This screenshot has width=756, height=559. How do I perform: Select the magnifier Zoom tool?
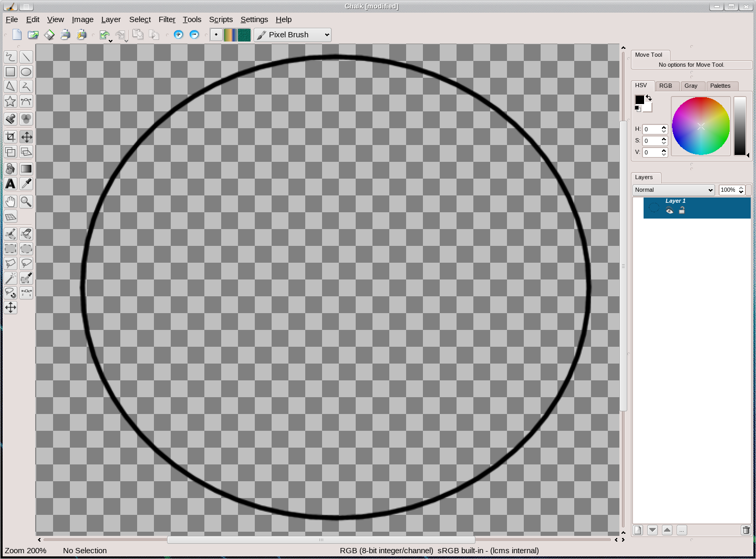point(26,202)
